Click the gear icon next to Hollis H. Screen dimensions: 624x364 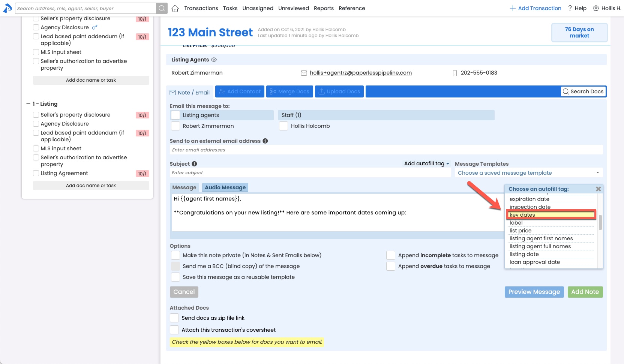point(596,8)
